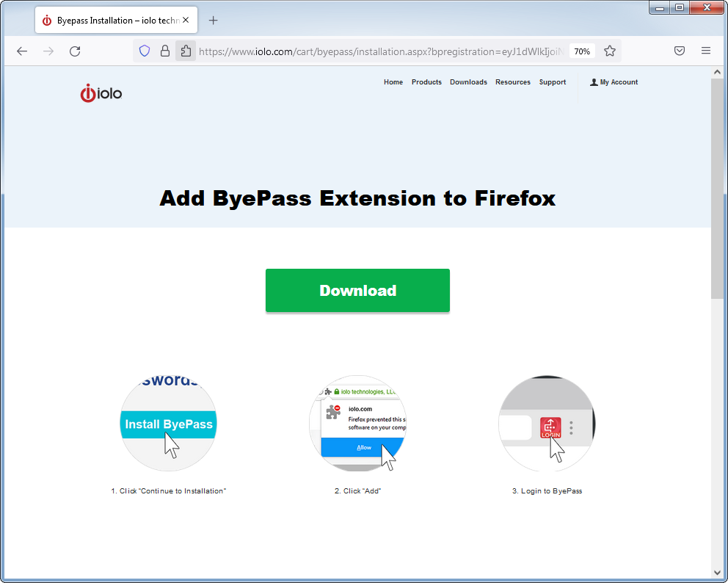Open the Support menu
The image size is (728, 583).
[x=553, y=82]
